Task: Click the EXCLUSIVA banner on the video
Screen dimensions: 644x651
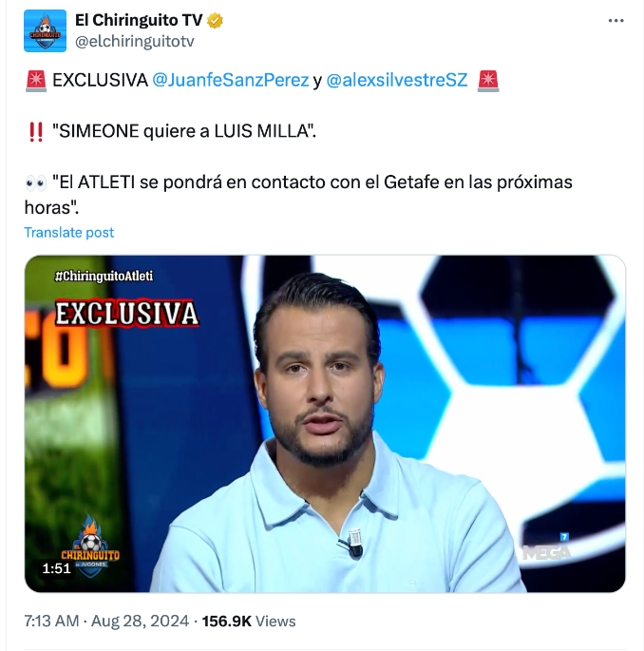Action: click(x=127, y=314)
